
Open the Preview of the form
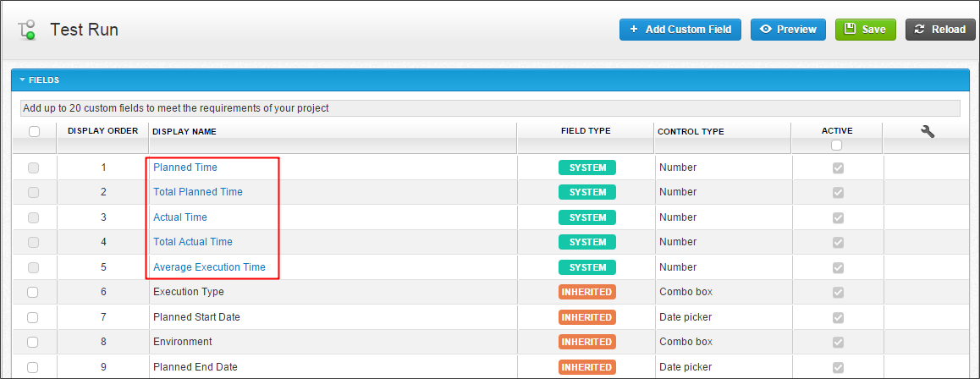click(x=788, y=30)
